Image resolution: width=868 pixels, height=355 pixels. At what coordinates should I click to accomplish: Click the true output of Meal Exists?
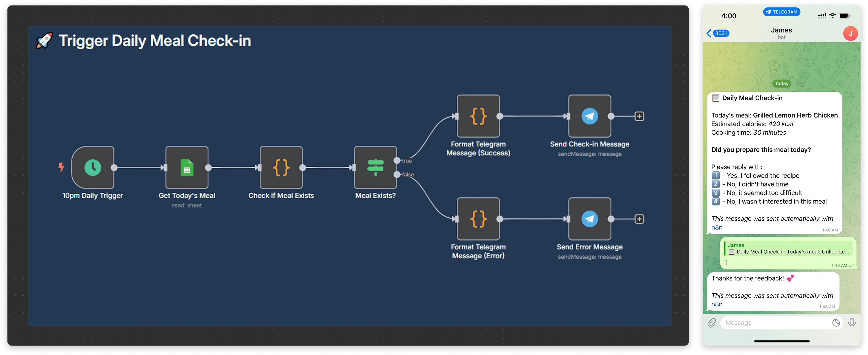point(397,160)
